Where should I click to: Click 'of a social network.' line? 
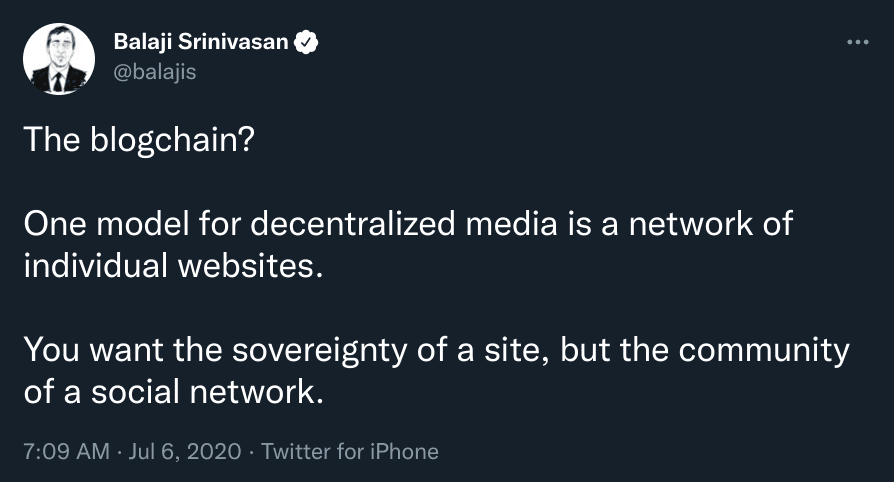click(x=173, y=392)
